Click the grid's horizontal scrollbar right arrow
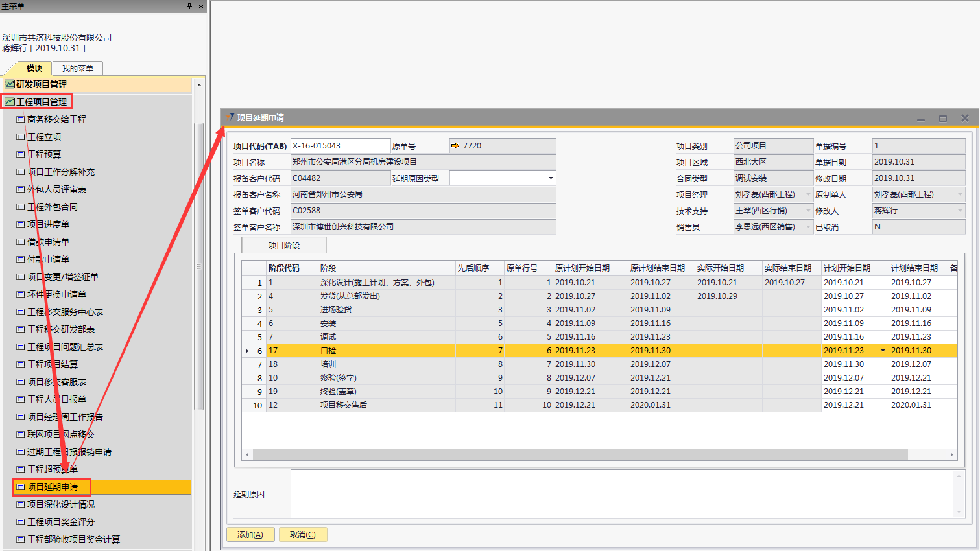Screen dimensions: 980x551 951,455
